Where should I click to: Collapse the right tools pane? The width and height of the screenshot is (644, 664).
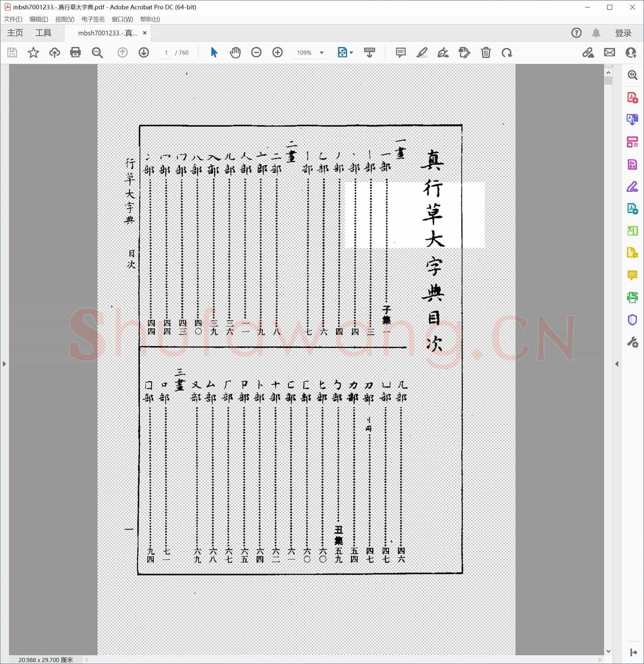(x=617, y=364)
